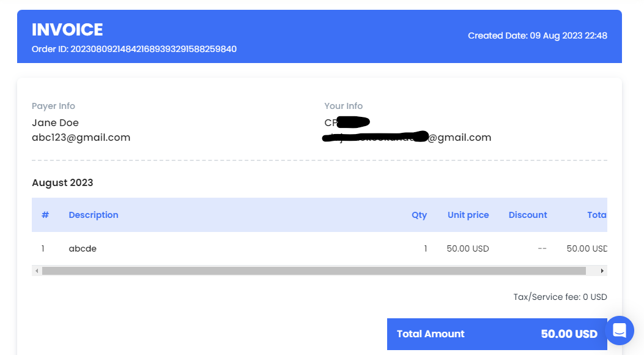Click the Order ID number text
644x355 pixels.
(154, 49)
